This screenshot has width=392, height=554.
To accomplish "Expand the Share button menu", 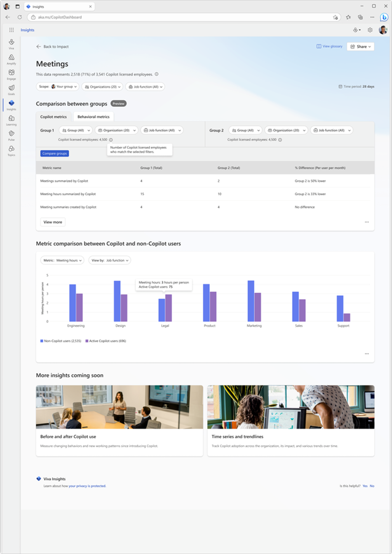I will pyautogui.click(x=360, y=47).
